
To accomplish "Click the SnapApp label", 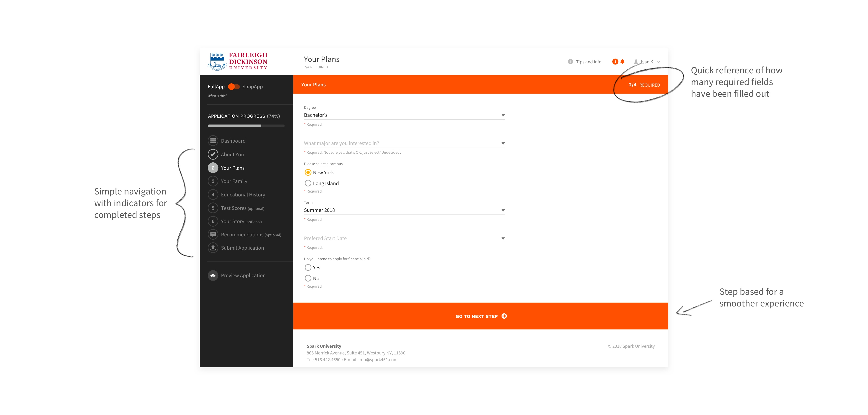I will click(x=252, y=87).
